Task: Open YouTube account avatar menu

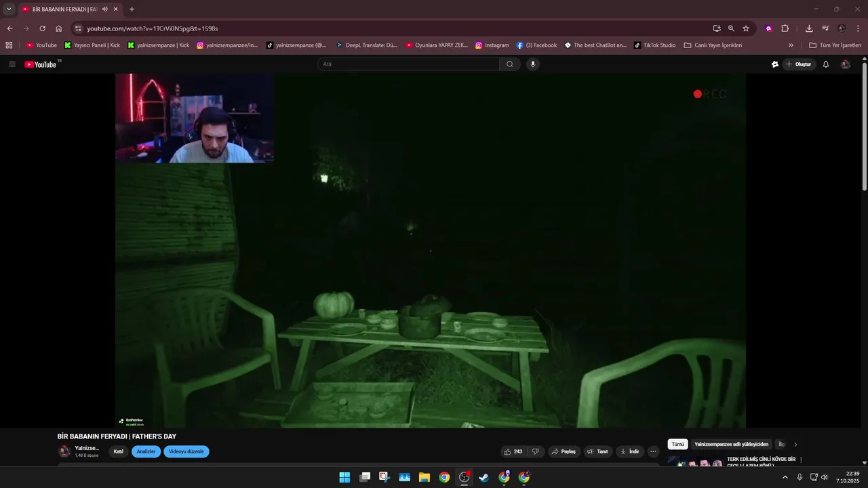Action: coord(846,64)
